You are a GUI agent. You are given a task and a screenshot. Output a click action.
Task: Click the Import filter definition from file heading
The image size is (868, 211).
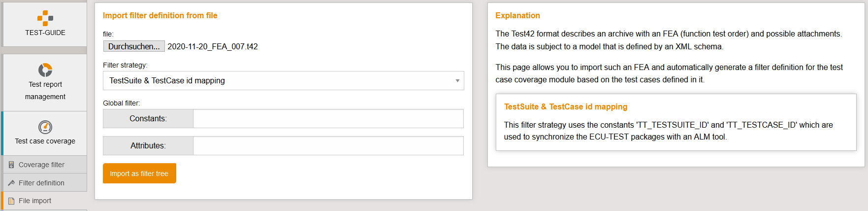(160, 16)
